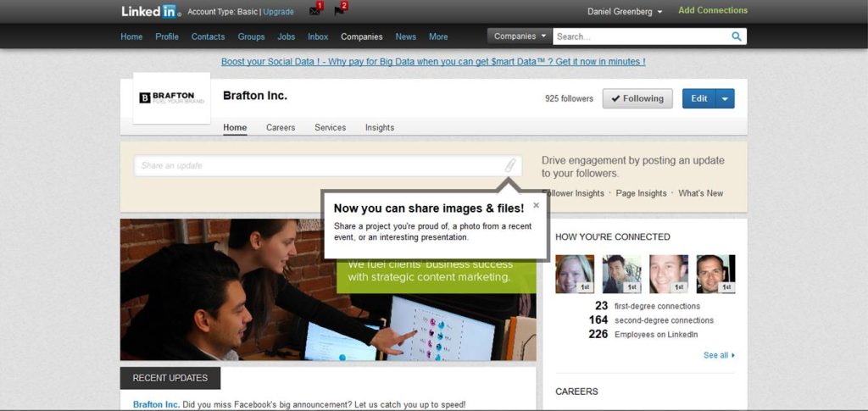
Task: Click the Edit button
Action: pos(698,98)
